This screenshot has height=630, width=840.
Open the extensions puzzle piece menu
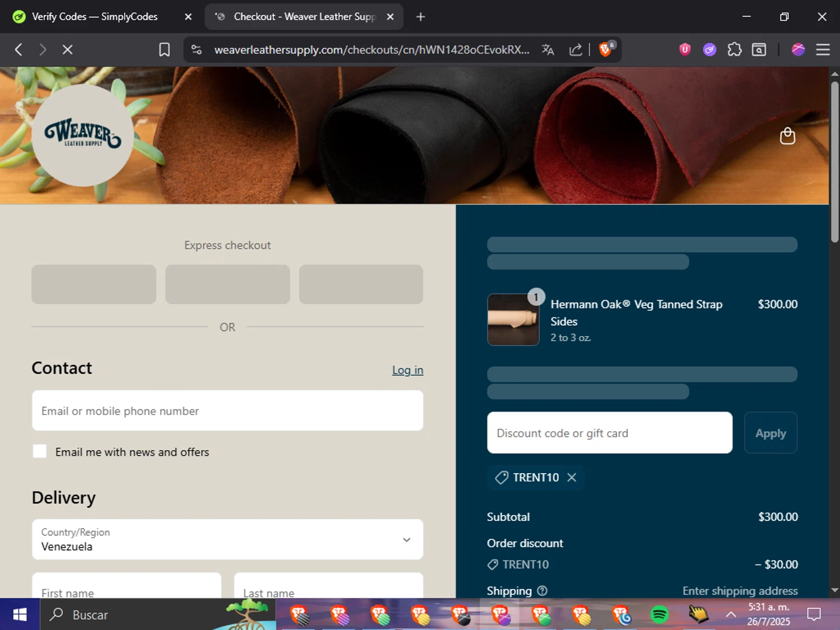pyautogui.click(x=734, y=50)
